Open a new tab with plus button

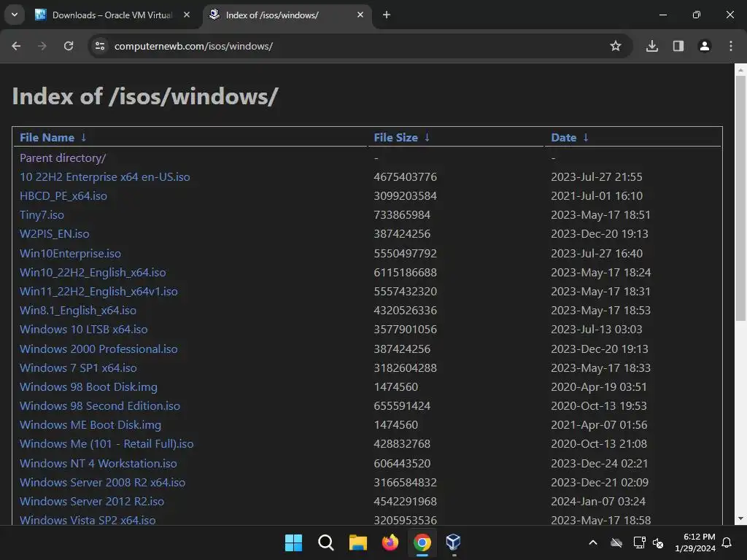[x=387, y=15]
